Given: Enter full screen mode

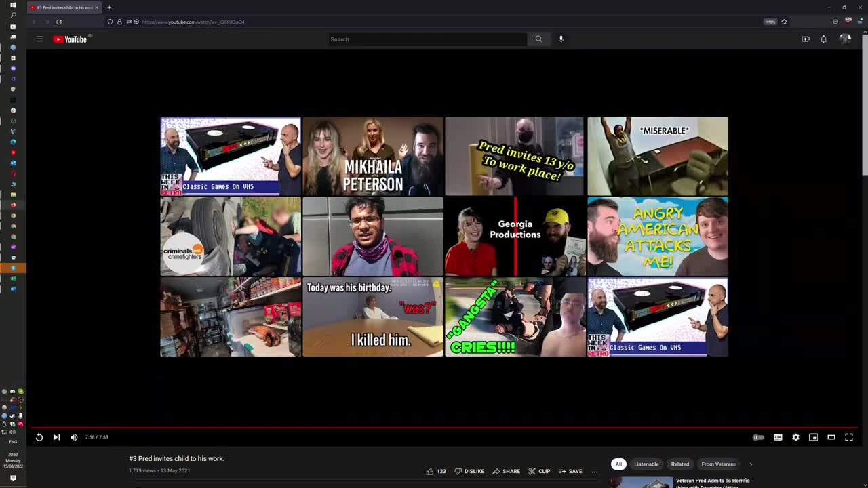Looking at the screenshot, I should coord(849,437).
